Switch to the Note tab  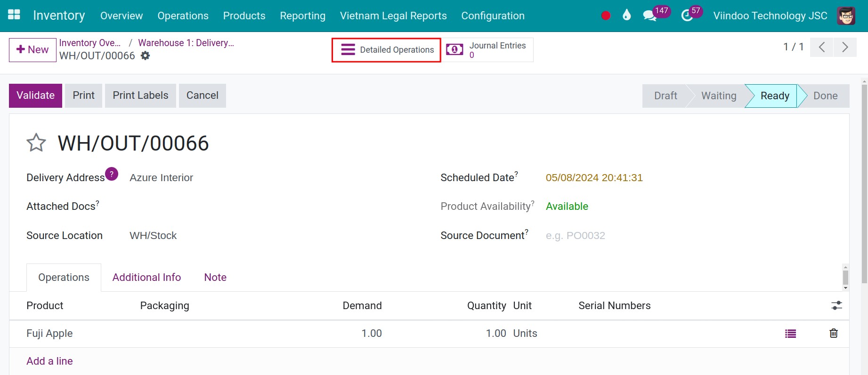215,278
